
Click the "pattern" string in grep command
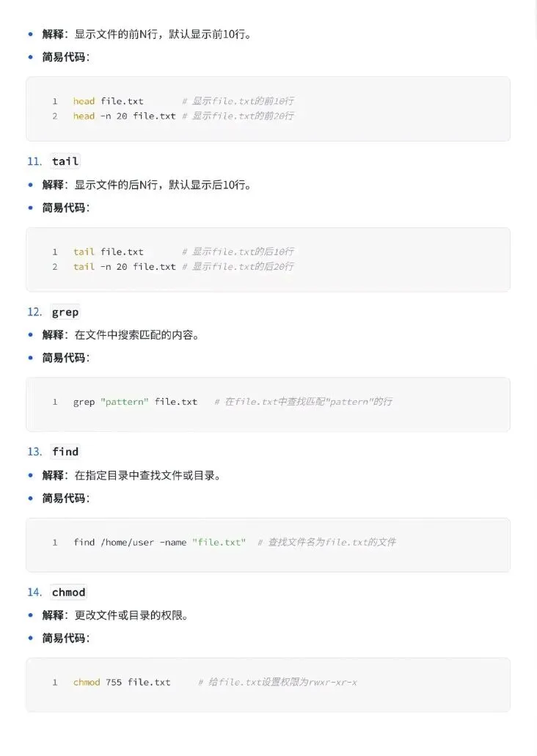click(x=125, y=402)
